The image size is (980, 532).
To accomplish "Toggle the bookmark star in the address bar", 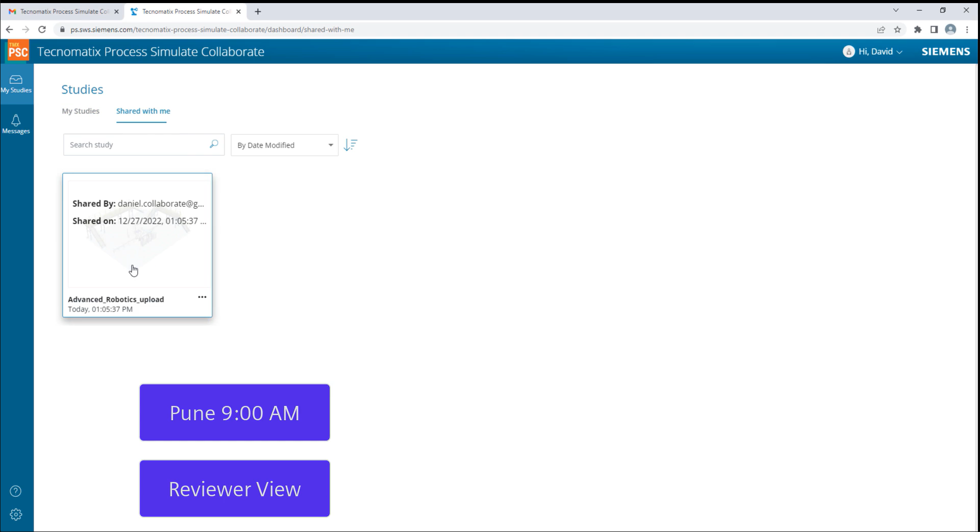I will 898,30.
